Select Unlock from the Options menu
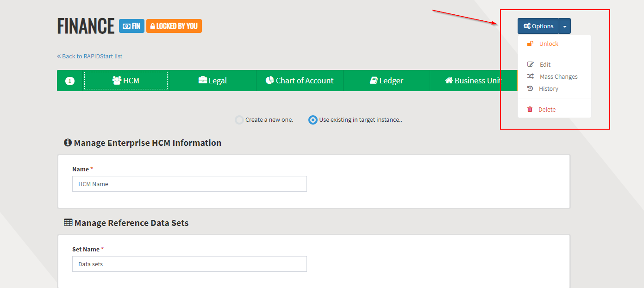 click(549, 44)
